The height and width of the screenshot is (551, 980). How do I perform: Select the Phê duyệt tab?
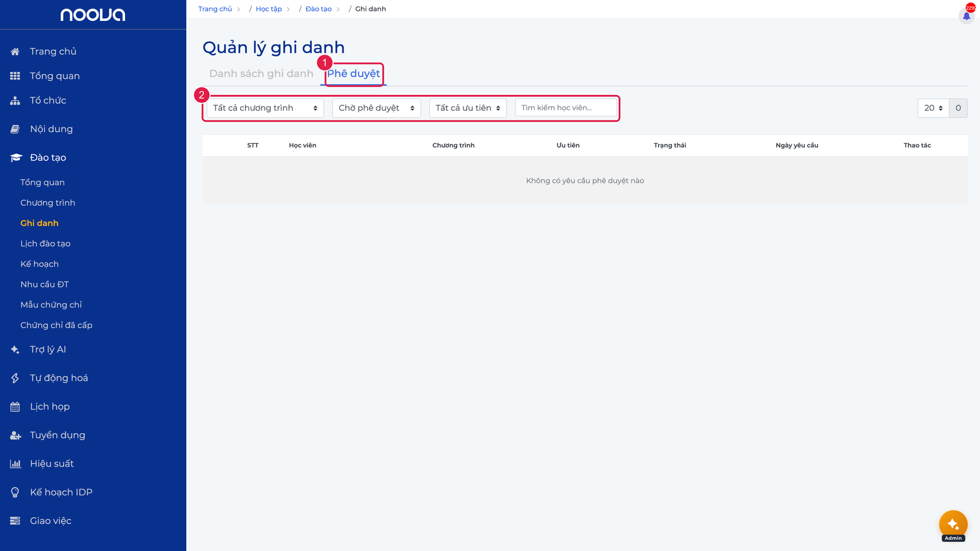pyautogui.click(x=353, y=73)
